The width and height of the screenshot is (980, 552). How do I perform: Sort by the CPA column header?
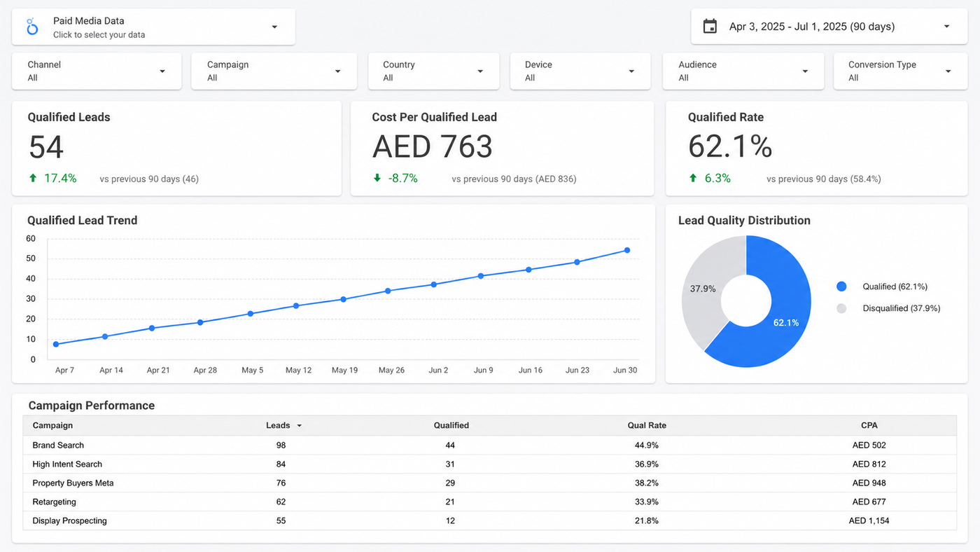(x=869, y=425)
